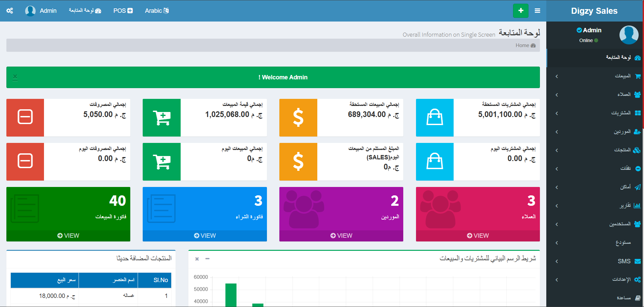This screenshot has height=307, width=644.
Task: Dismiss the Welcome Admin green banner
Action: [x=15, y=77]
